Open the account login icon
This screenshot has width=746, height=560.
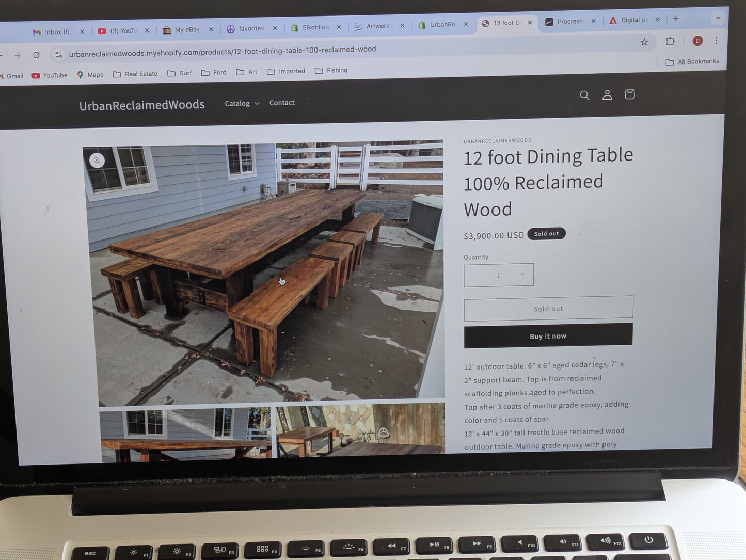607,95
